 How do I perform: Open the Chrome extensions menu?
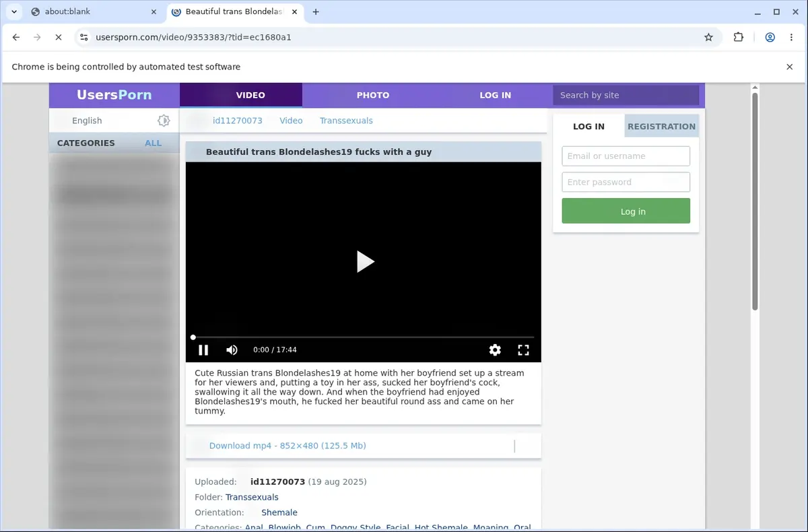739,37
